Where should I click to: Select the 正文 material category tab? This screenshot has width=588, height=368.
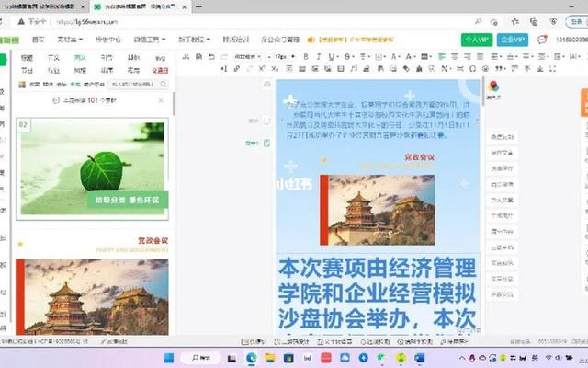(x=53, y=58)
